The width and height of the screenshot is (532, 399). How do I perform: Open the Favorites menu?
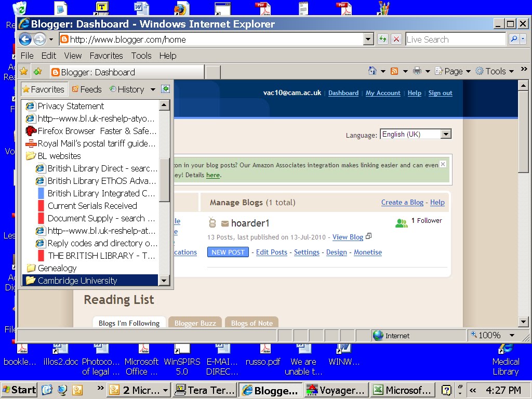(106, 56)
